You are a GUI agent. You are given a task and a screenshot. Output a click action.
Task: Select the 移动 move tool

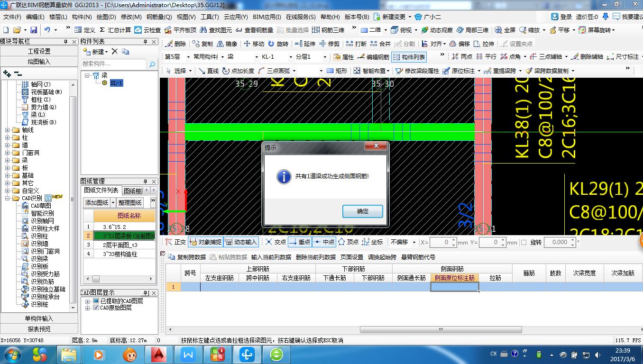(254, 44)
